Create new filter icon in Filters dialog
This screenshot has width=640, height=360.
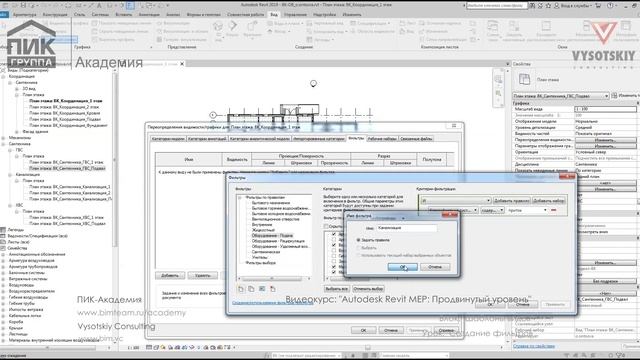241,289
